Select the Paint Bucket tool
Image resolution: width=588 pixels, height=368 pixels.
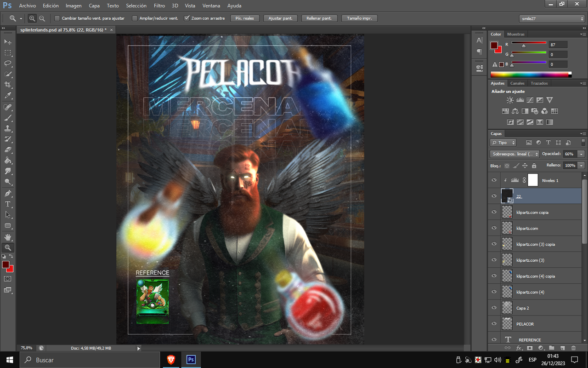pyautogui.click(x=8, y=161)
